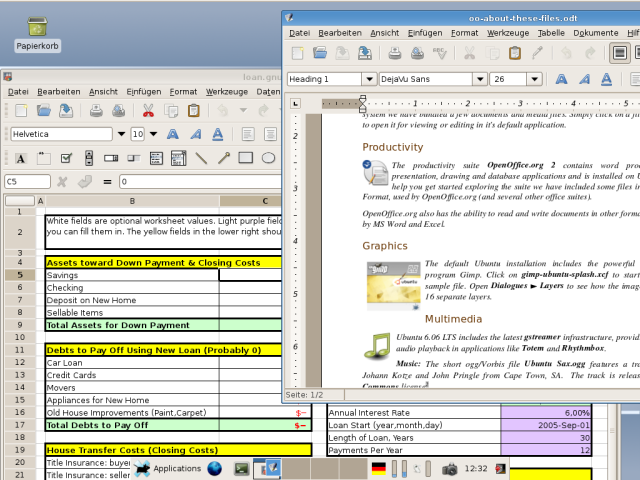The image size is (640, 480).
Task: Open print preview in the word processor toolbar
Action: pos(417,53)
